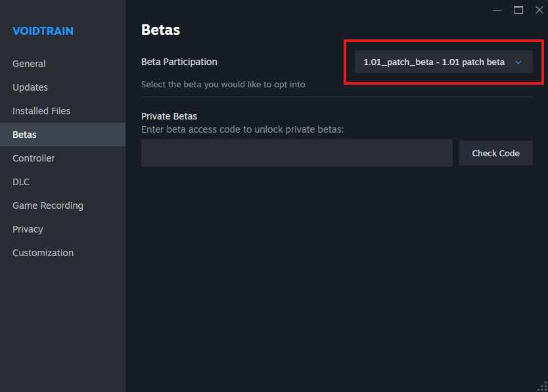Maximize the properties window
Screen dimensions: 548x392
518,10
